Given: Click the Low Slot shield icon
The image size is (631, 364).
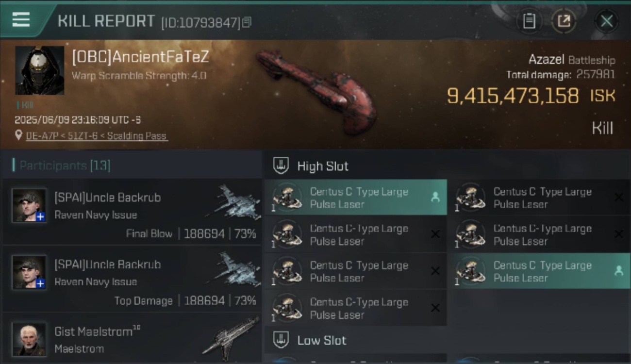Looking at the screenshot, I should click(x=281, y=340).
